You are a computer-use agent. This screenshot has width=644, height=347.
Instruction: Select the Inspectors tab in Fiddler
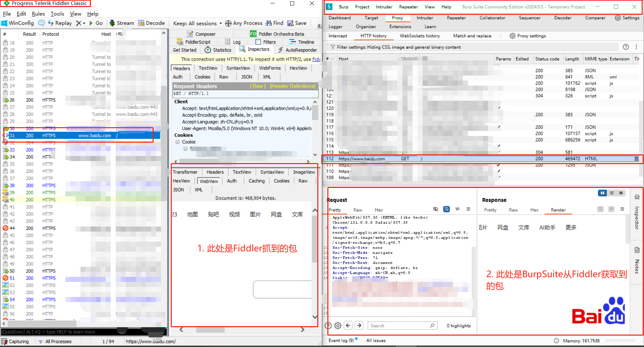tap(254, 49)
